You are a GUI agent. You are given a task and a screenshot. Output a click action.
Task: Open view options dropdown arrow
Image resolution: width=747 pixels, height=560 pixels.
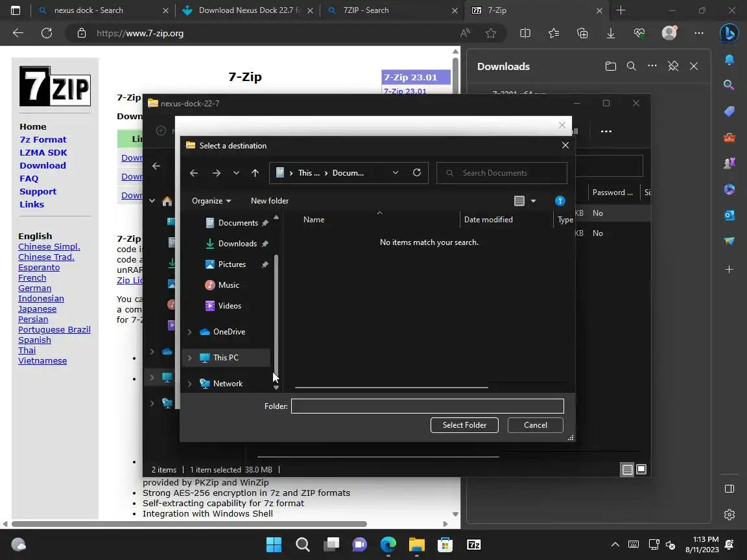pyautogui.click(x=533, y=201)
